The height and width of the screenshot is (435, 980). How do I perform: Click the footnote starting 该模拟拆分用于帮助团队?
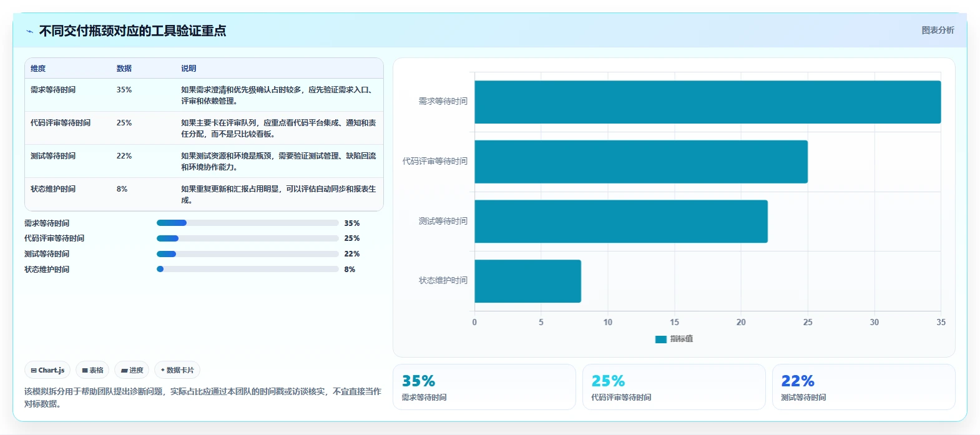point(203,398)
